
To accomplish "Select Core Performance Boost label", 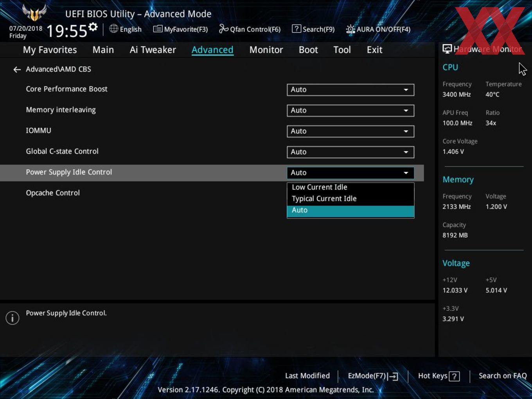I will click(x=66, y=89).
